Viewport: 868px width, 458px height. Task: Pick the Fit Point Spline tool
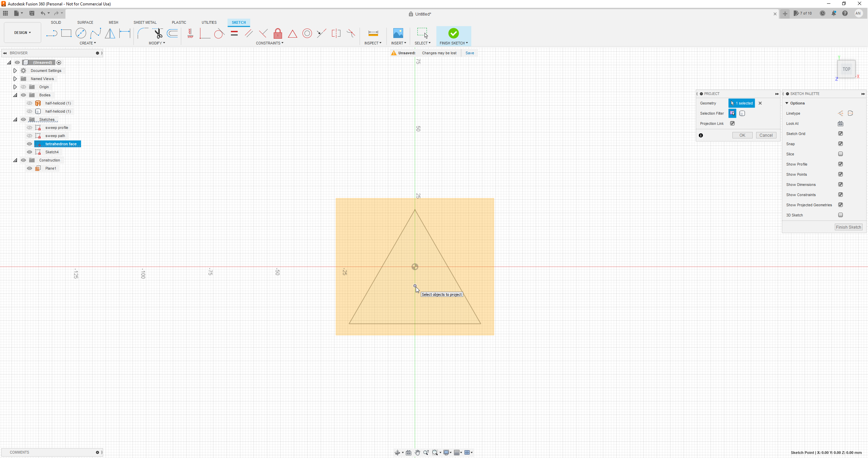coord(96,33)
